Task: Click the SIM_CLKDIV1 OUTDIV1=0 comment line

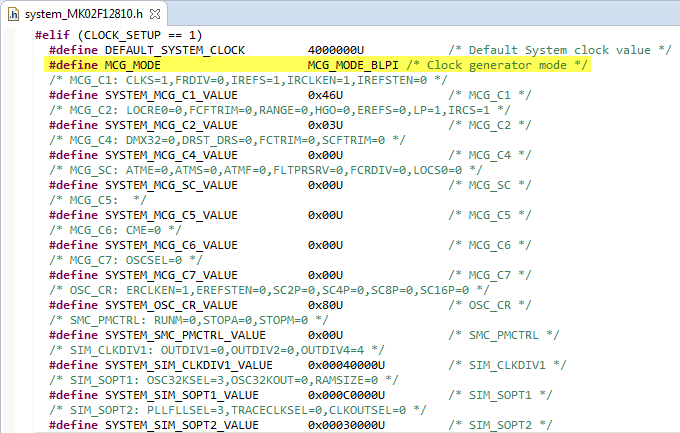Action: 217,350
